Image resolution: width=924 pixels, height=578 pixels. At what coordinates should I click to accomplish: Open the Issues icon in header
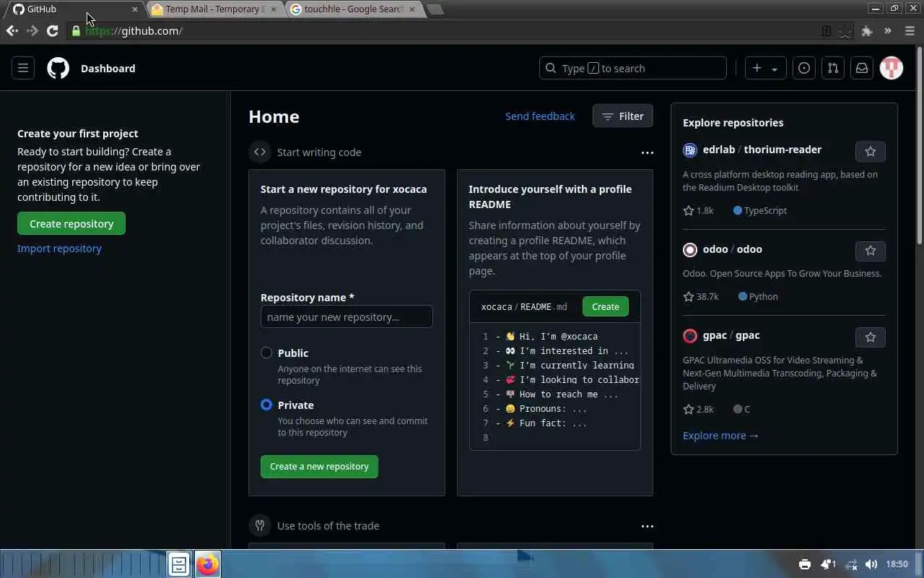pos(804,68)
